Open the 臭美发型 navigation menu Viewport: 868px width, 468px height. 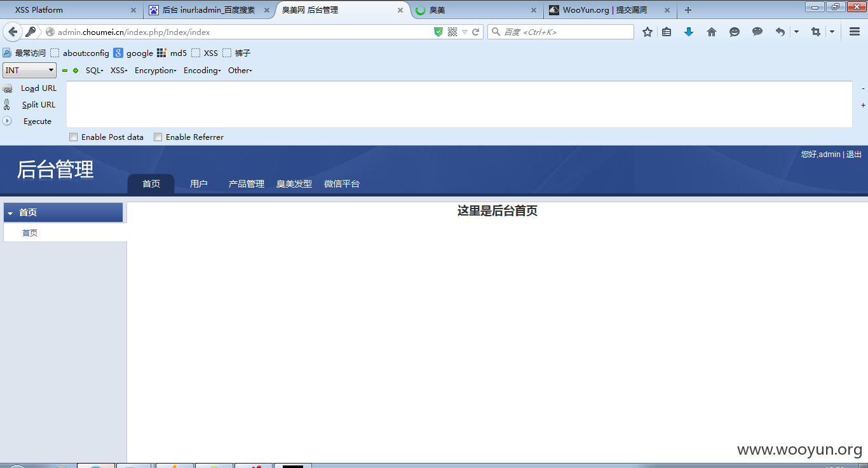[294, 184]
